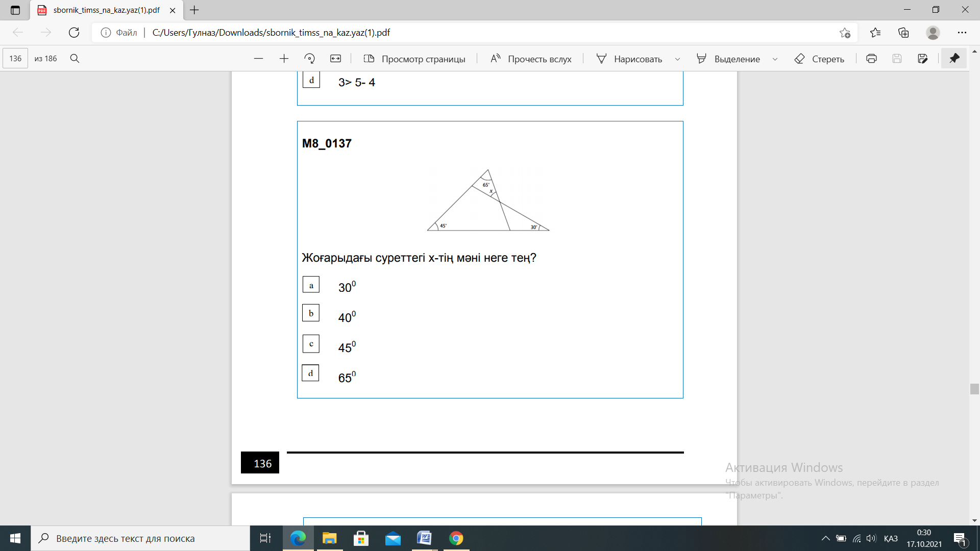Screen dimensions: 980x551
Task: Click the Save as icon
Action: [x=922, y=59]
